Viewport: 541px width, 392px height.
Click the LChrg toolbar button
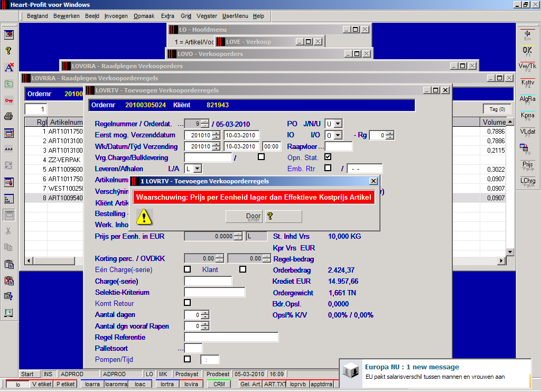pos(528,182)
